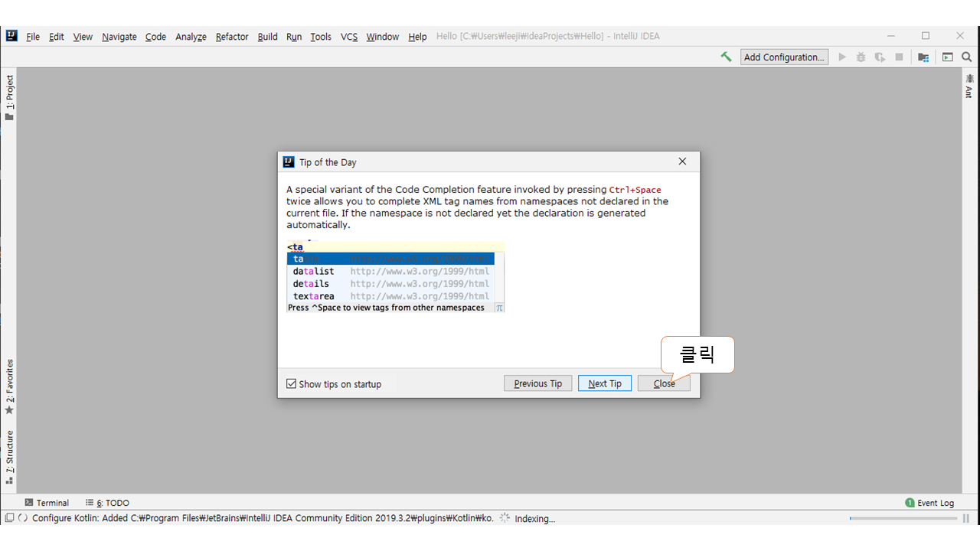The width and height of the screenshot is (980, 551).
Task: Expand the Favorites side panel
Action: click(x=10, y=386)
